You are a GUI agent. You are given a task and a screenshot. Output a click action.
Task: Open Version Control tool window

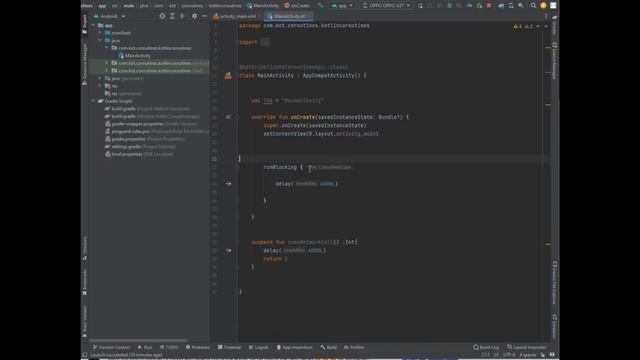click(x=111, y=347)
